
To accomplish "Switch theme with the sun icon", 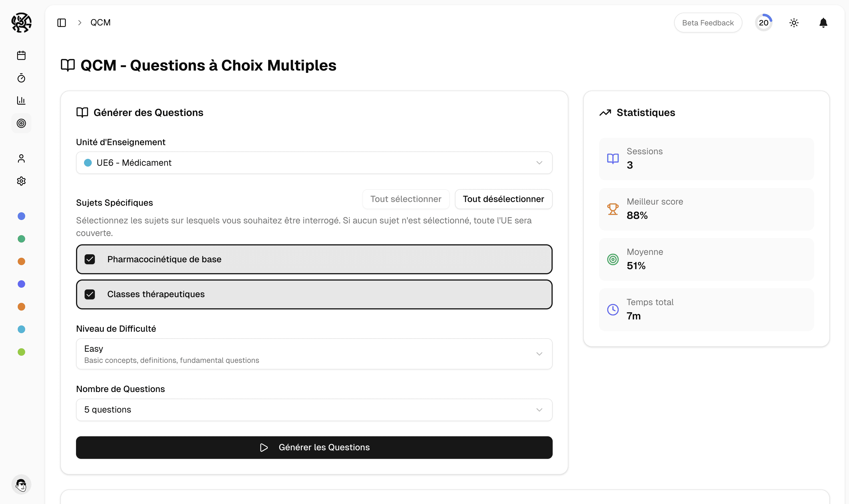I will 794,23.
